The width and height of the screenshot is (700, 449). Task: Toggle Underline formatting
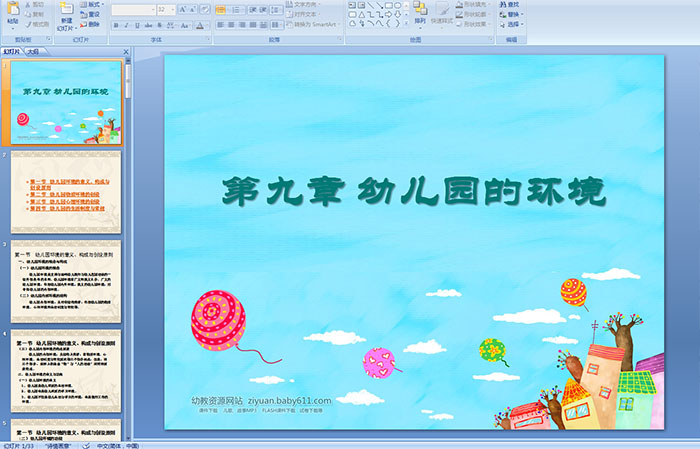[137, 25]
